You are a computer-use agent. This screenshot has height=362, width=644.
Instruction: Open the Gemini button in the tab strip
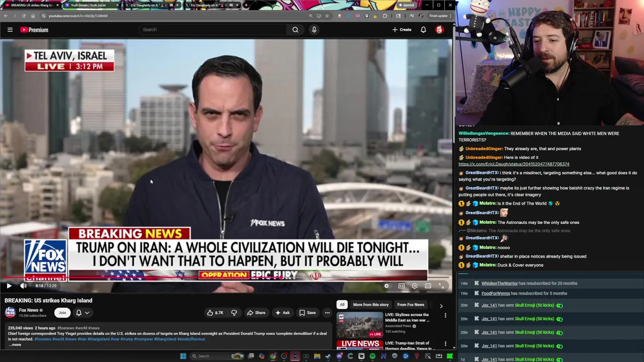coord(407,5)
